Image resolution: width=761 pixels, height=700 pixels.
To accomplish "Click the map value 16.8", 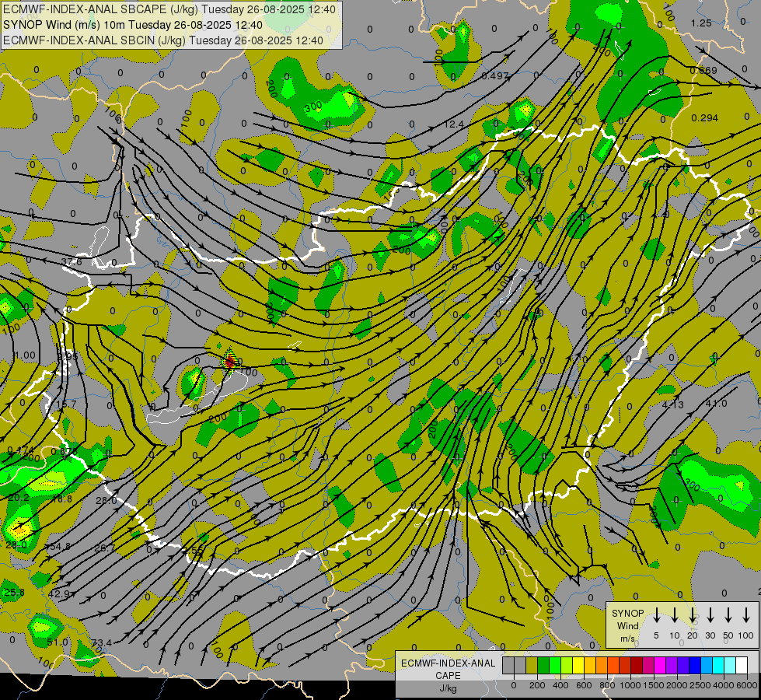I will coord(61,499).
